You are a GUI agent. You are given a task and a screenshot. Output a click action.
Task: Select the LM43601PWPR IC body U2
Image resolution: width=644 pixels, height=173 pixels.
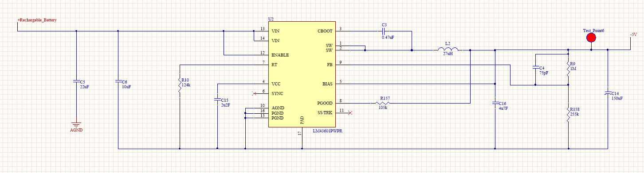[302, 74]
